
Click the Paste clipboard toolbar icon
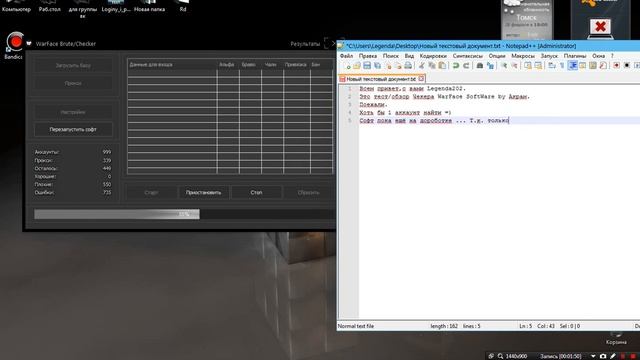(442, 66)
